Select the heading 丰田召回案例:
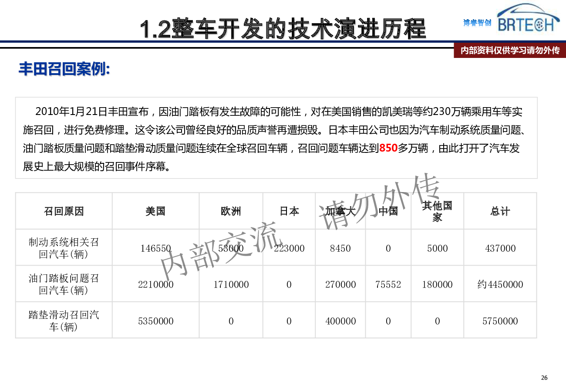 click(64, 69)
